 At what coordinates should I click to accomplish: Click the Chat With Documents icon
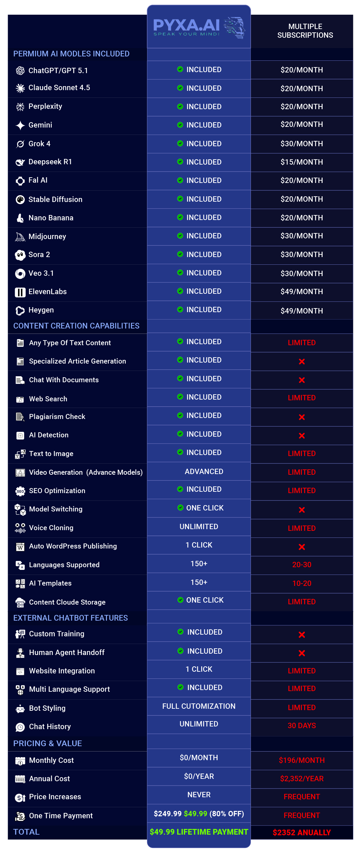[x=20, y=381]
